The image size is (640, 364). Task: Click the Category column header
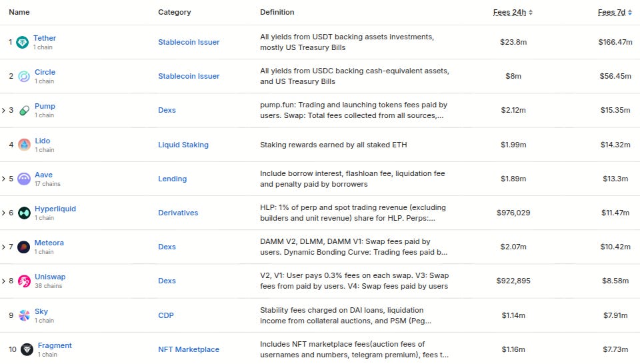click(174, 12)
